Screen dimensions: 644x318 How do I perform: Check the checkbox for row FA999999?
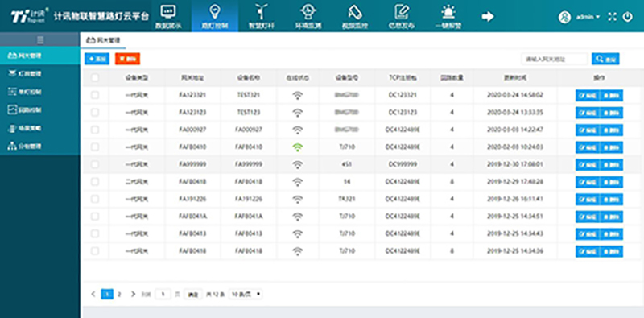pyautogui.click(x=95, y=164)
